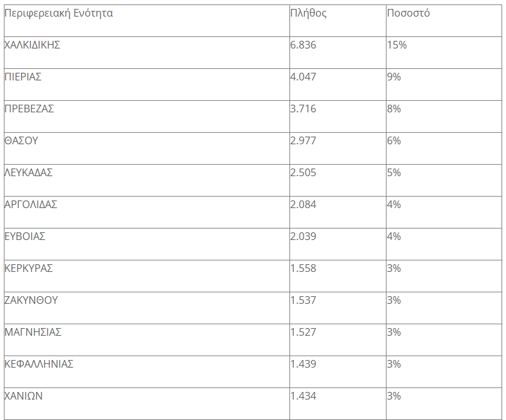Click the ΛΕΥΚΑΔΑΣ region cell
The width and height of the screenshot is (506, 420).
coord(28,173)
